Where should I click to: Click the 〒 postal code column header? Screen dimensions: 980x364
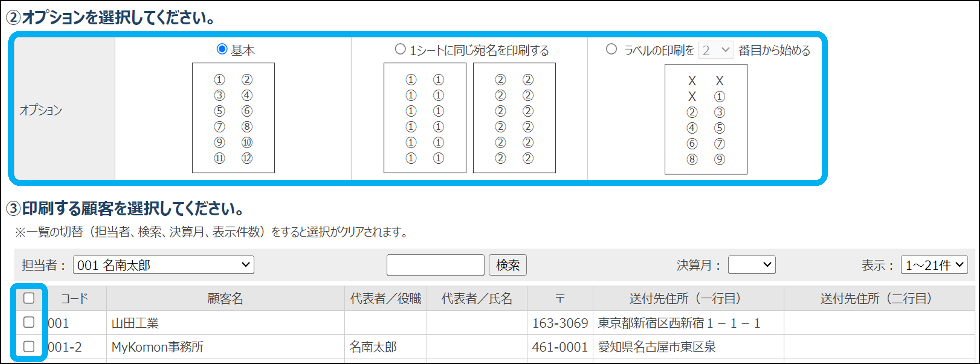[560, 299]
